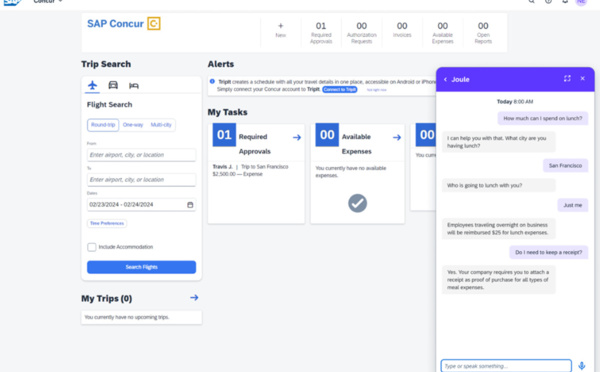The image size is (600, 372).
Task: Click the SAP Concur title text
Action: point(115,24)
